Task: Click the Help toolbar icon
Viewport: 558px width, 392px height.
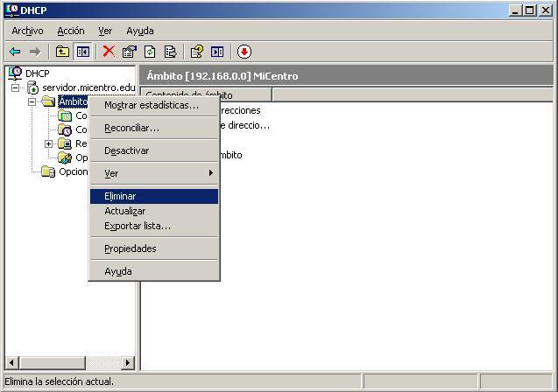Action: [x=196, y=52]
